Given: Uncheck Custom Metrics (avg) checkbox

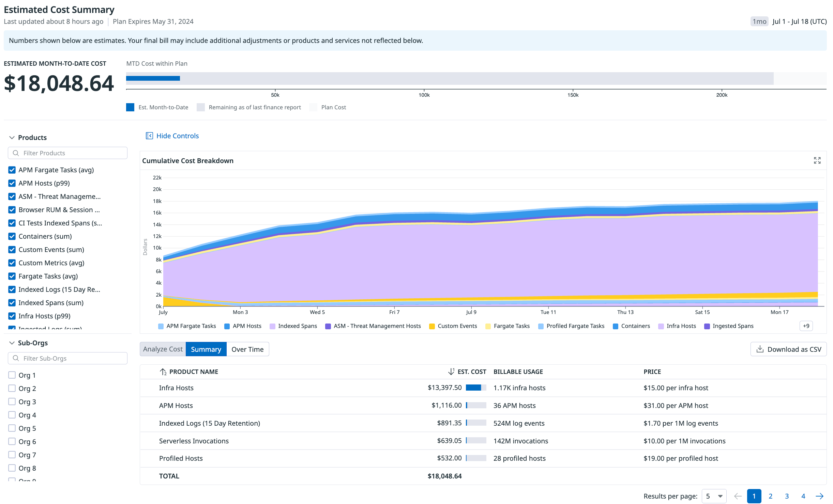Looking at the screenshot, I should (x=12, y=263).
